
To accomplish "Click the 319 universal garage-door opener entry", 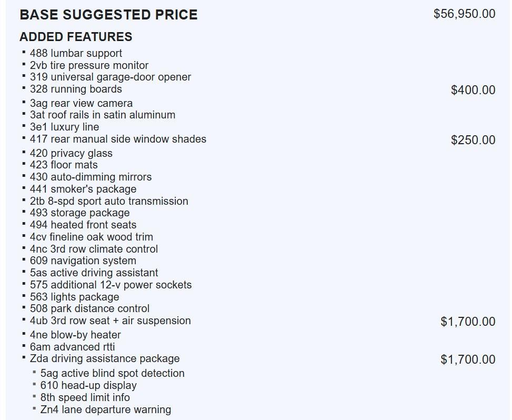I will pos(110,77).
